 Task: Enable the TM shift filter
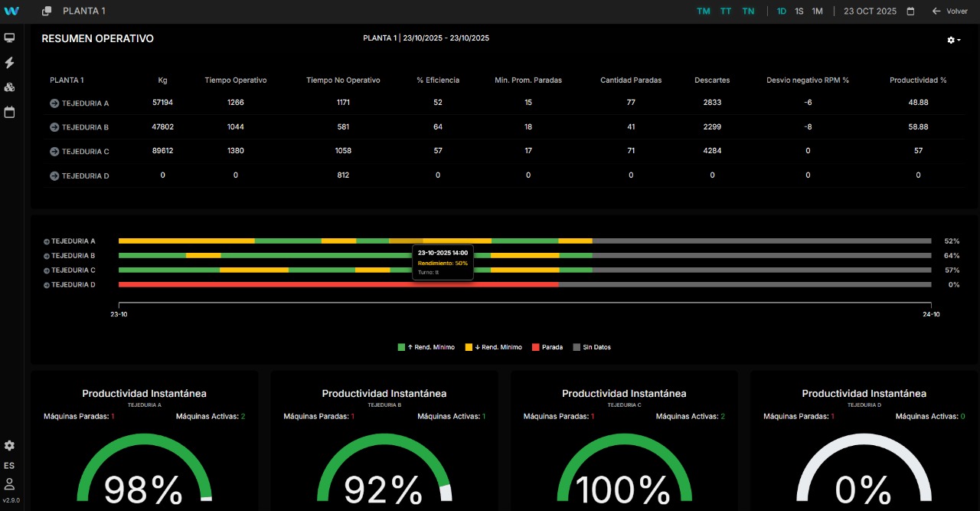pos(704,11)
